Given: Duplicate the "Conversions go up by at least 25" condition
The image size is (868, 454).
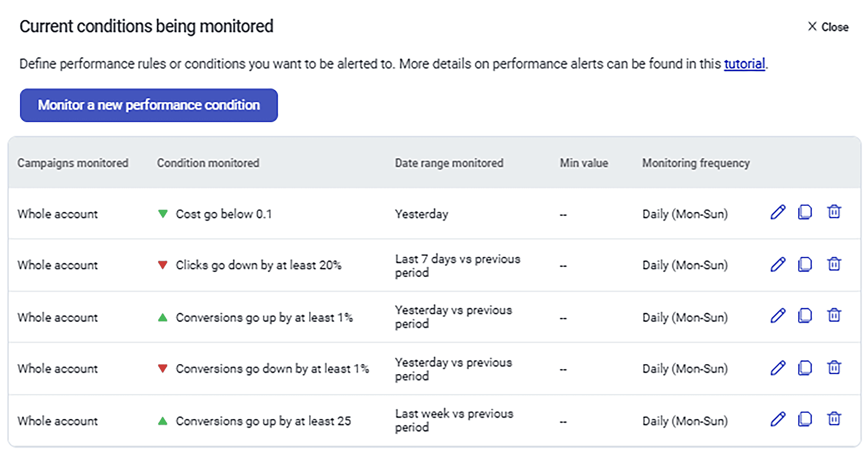Looking at the screenshot, I should coord(805,420).
